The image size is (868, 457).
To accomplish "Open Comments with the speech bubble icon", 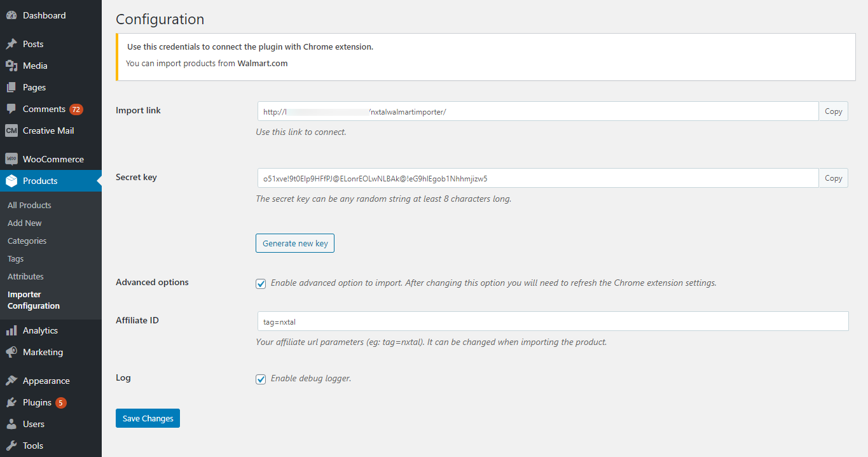I will (11, 108).
